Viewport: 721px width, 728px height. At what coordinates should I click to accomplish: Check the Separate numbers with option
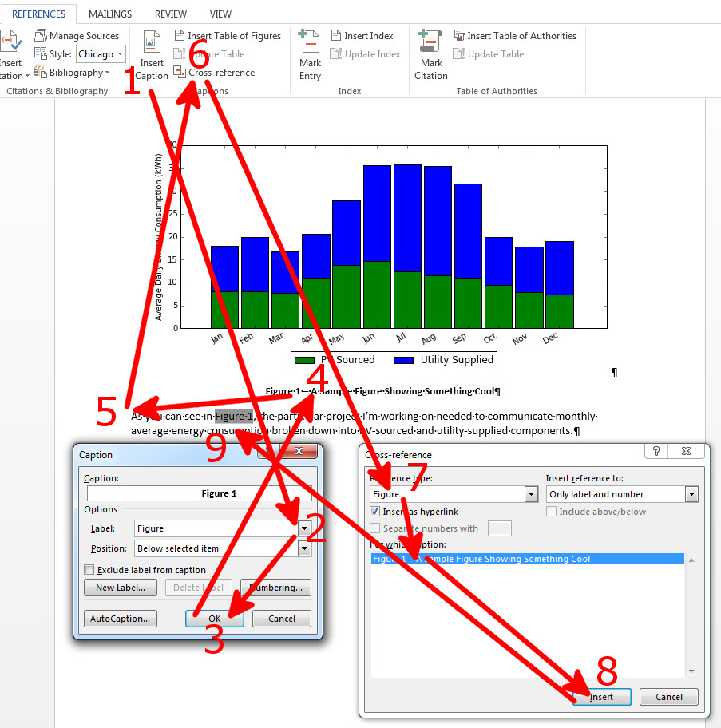coord(374,528)
